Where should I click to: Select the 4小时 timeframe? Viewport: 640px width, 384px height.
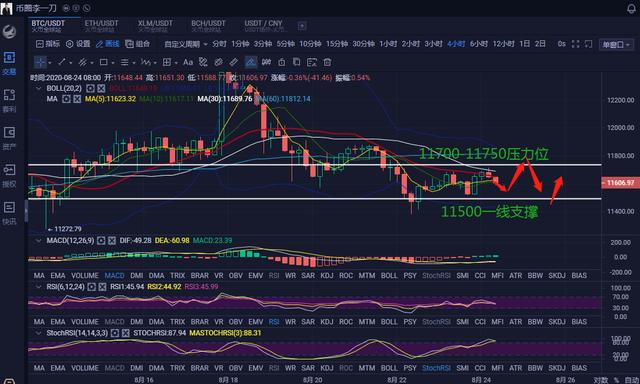point(456,44)
